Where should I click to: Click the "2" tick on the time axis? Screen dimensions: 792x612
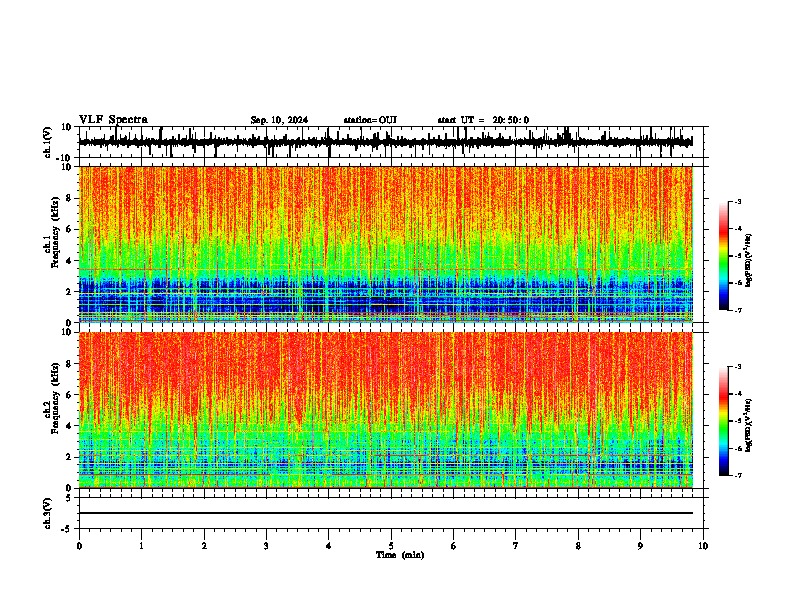coord(204,546)
